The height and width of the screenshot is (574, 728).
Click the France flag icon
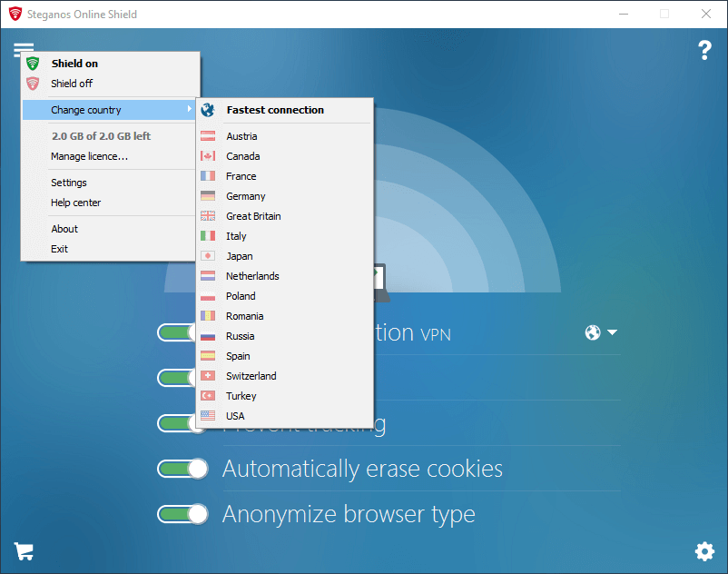pyautogui.click(x=208, y=176)
